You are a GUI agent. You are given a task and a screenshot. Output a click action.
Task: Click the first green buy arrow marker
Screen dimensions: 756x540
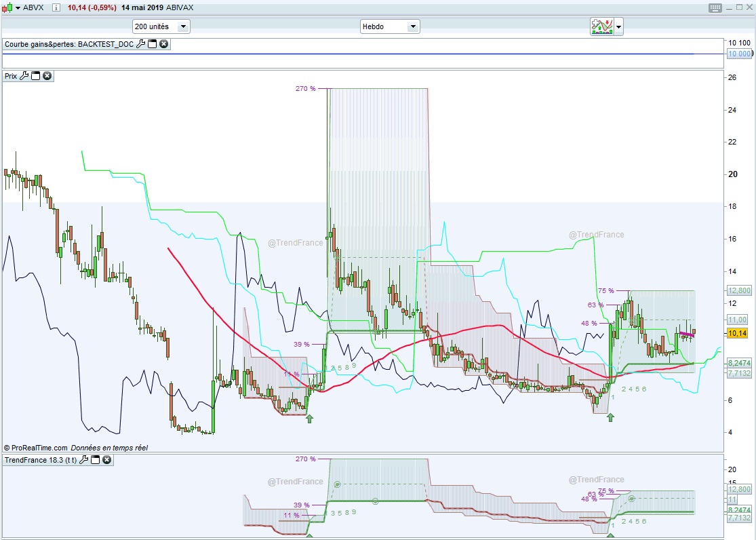coord(310,419)
